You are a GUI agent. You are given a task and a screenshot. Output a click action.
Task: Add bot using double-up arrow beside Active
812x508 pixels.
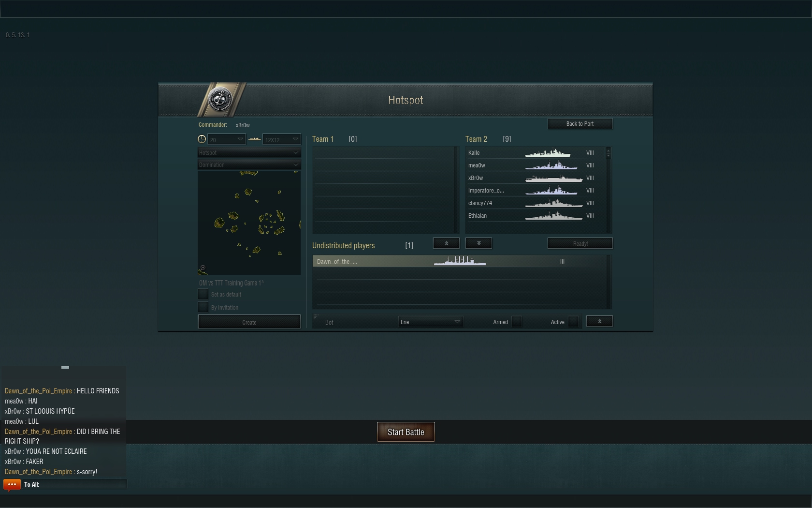(599, 321)
